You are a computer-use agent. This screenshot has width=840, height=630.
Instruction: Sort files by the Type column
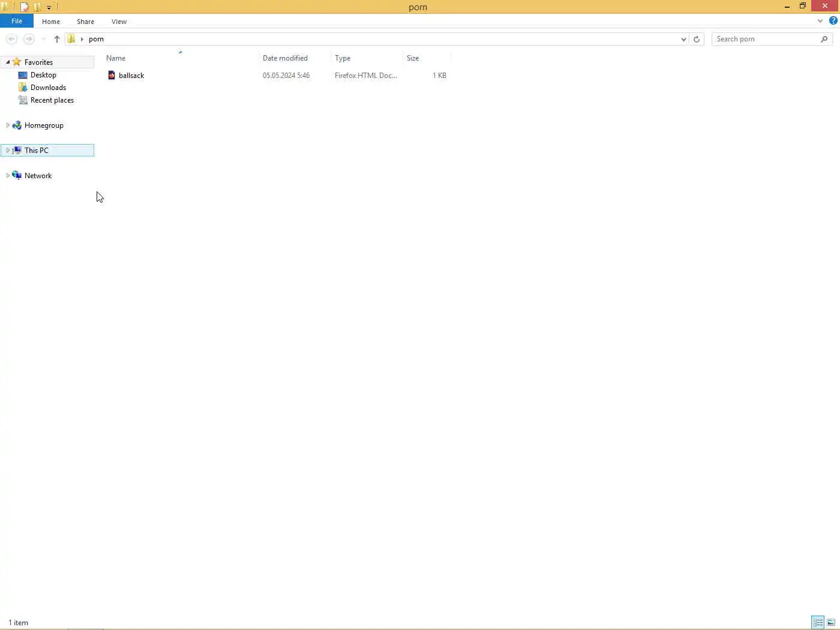[367, 58]
